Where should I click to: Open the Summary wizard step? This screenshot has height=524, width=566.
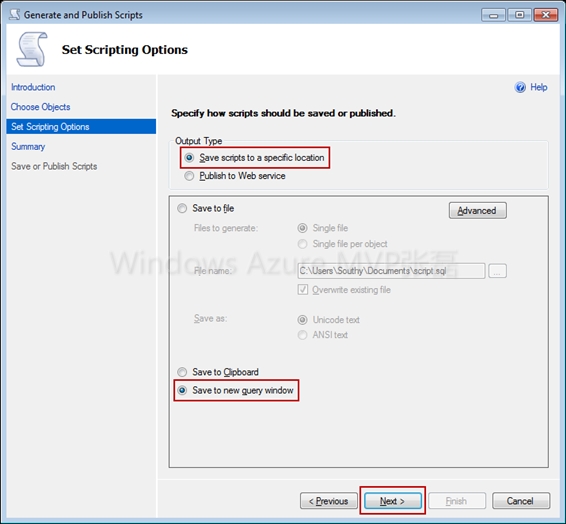pyautogui.click(x=28, y=147)
